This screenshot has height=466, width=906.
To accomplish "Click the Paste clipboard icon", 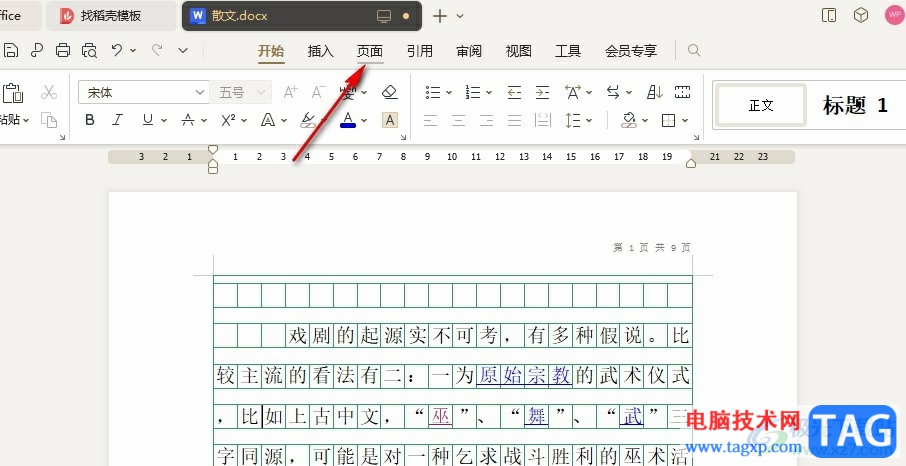I will (13, 93).
